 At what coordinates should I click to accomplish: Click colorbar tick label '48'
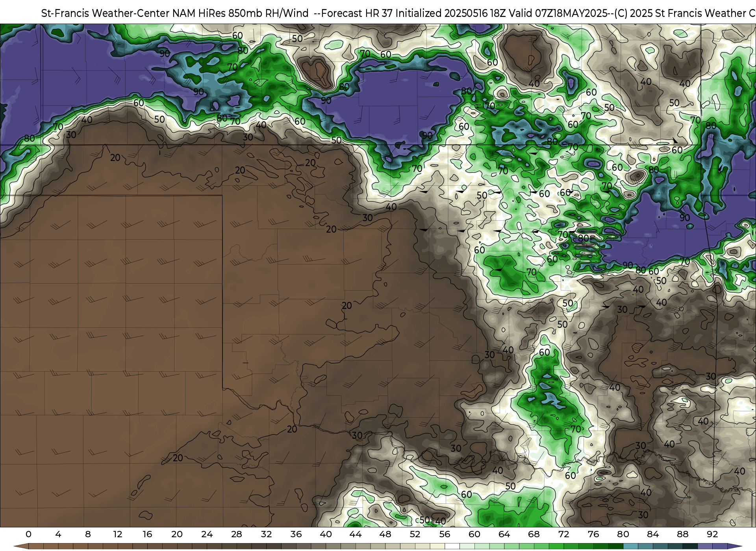(x=385, y=534)
